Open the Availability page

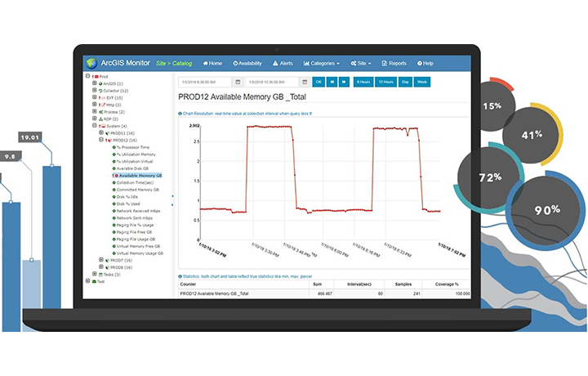coord(247,64)
